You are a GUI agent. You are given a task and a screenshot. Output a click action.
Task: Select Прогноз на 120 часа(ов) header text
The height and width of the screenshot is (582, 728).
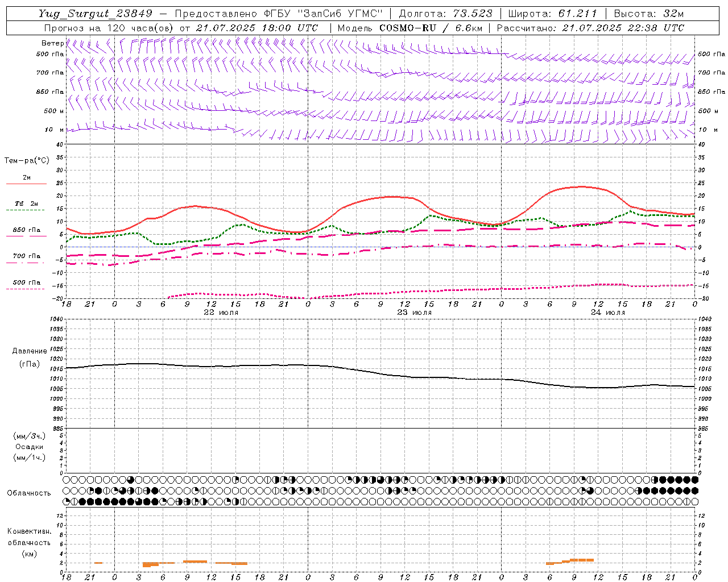(x=110, y=28)
